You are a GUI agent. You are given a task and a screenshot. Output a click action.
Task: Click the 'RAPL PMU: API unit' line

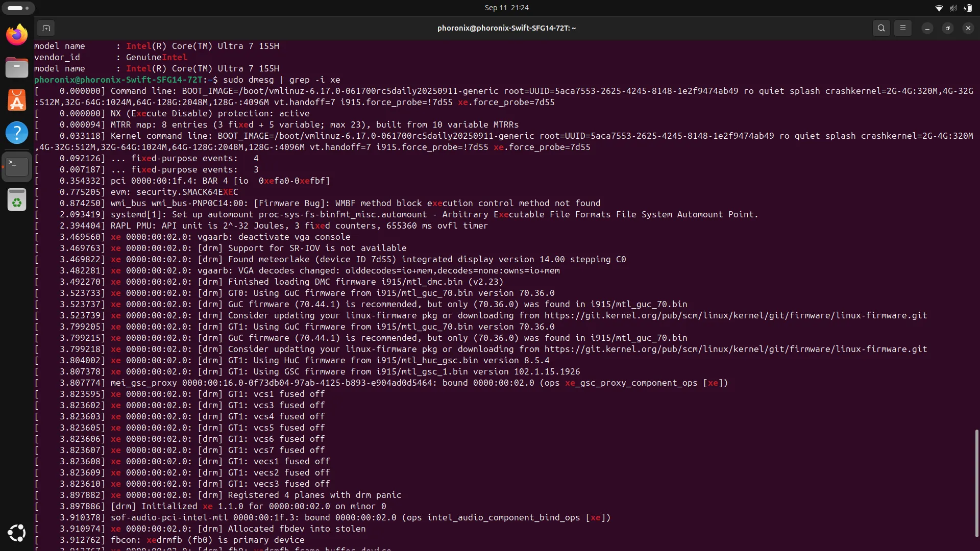261,226
